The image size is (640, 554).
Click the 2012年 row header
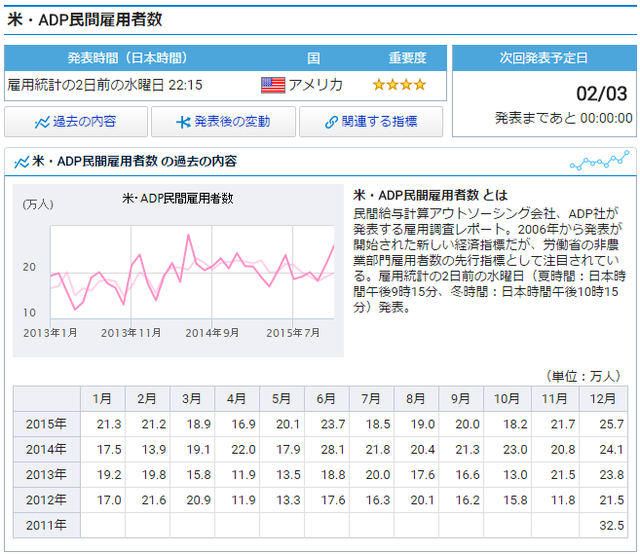click(47, 500)
